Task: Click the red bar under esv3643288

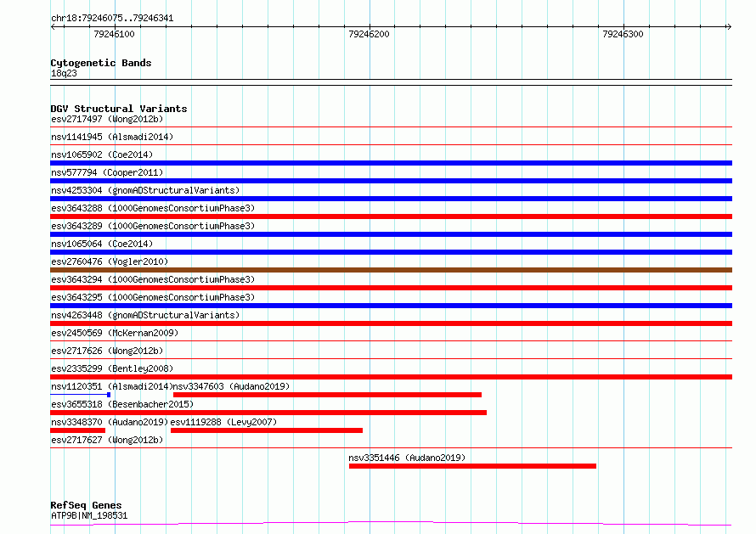Action: (391, 216)
